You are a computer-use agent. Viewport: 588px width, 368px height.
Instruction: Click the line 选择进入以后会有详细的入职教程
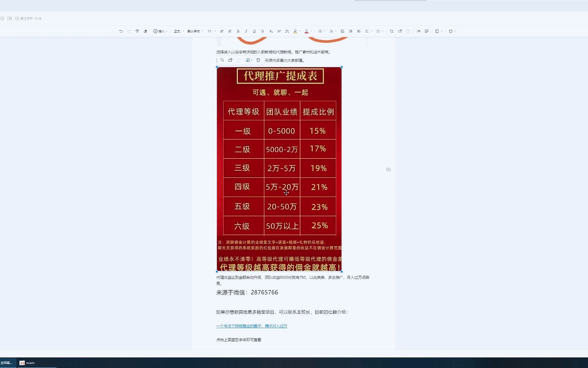click(274, 52)
